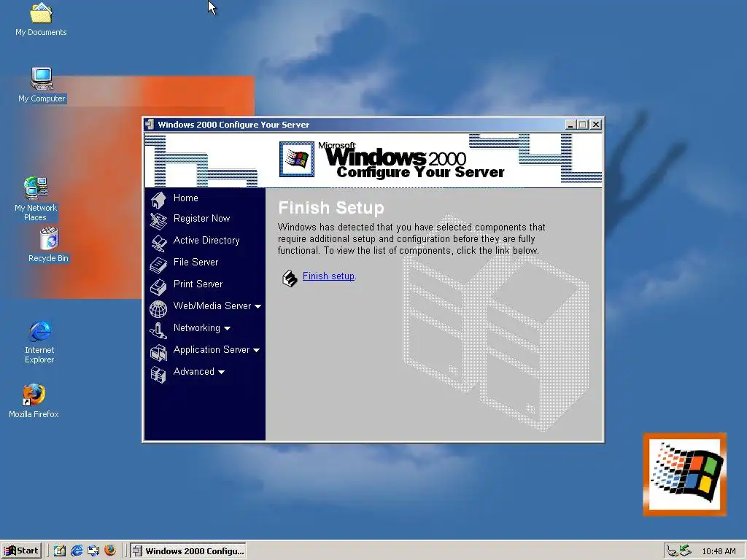
Task: Open the Active Directory section
Action: (x=206, y=240)
